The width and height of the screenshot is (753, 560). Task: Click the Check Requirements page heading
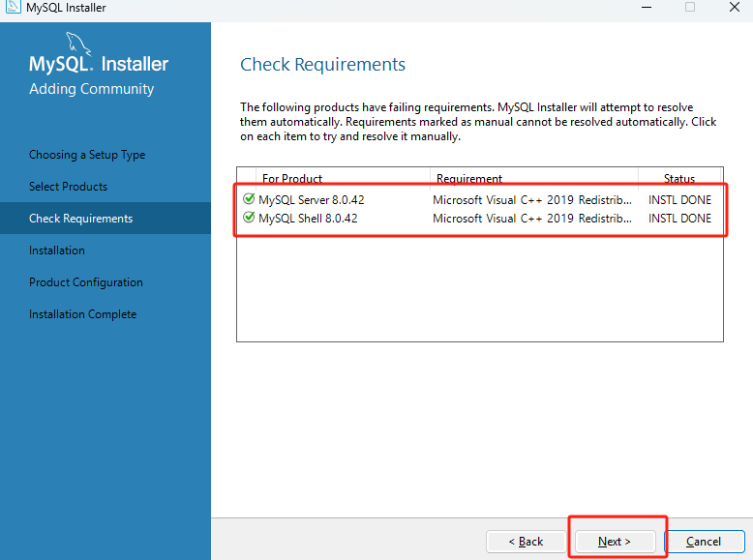pos(322,64)
